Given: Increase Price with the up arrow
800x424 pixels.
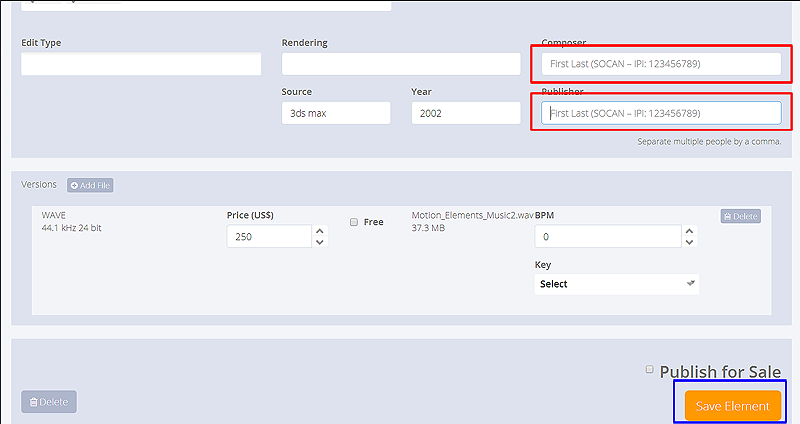Looking at the screenshot, I should (319, 231).
